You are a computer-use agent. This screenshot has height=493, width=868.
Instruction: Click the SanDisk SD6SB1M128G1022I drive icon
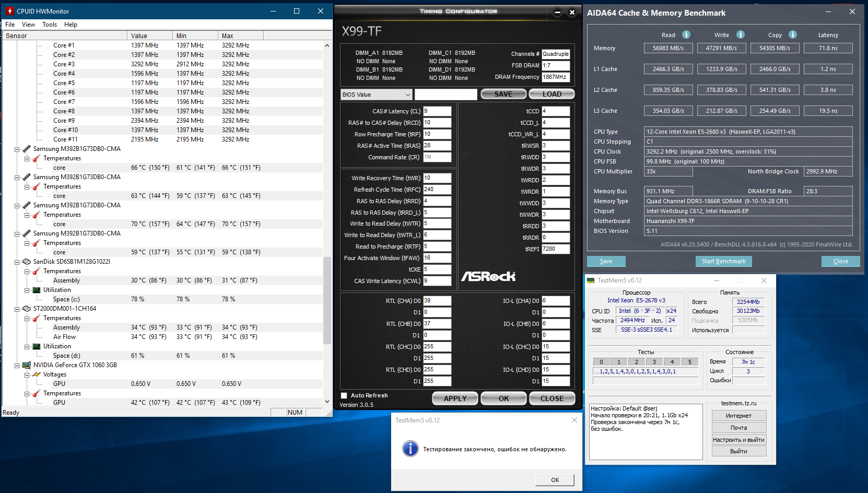point(27,262)
